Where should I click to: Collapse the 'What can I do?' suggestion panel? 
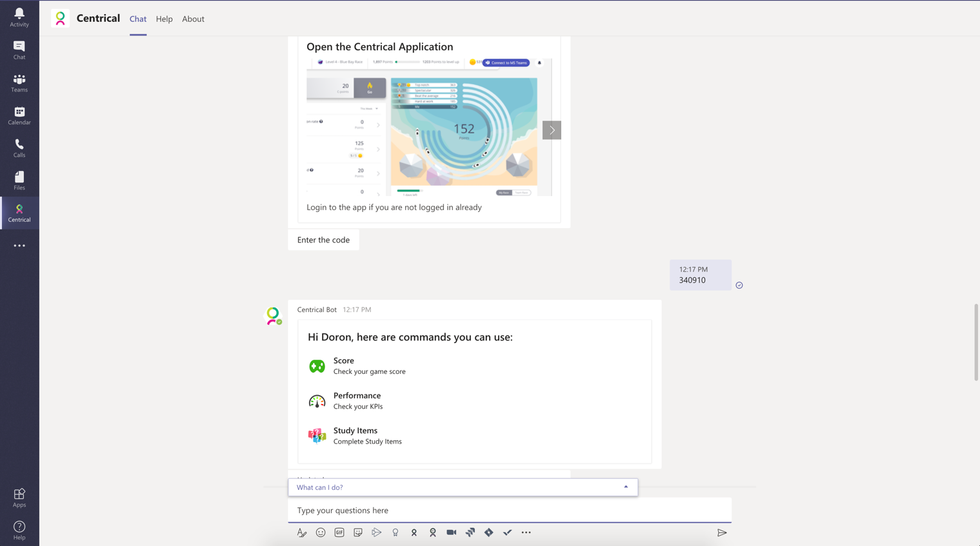(625, 487)
